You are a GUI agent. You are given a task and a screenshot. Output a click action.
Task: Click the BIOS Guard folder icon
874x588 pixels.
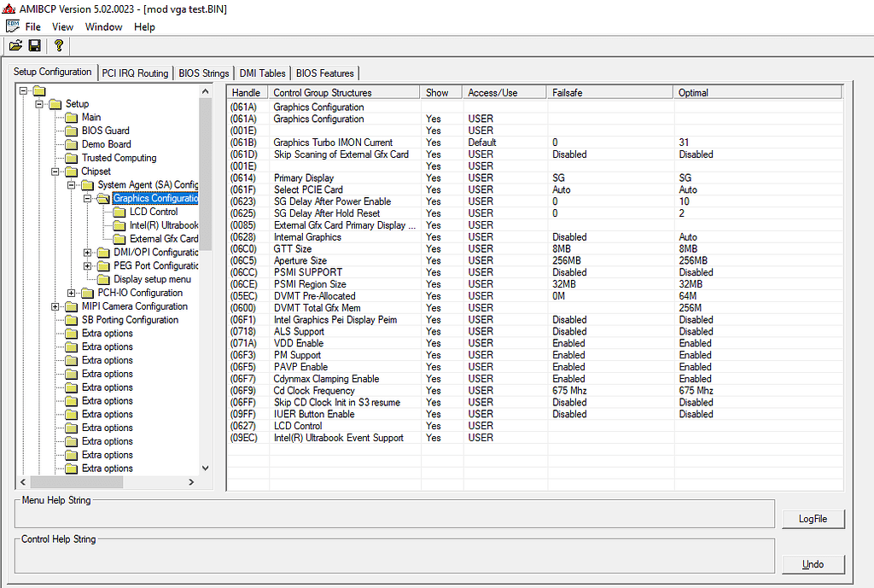coord(73,130)
